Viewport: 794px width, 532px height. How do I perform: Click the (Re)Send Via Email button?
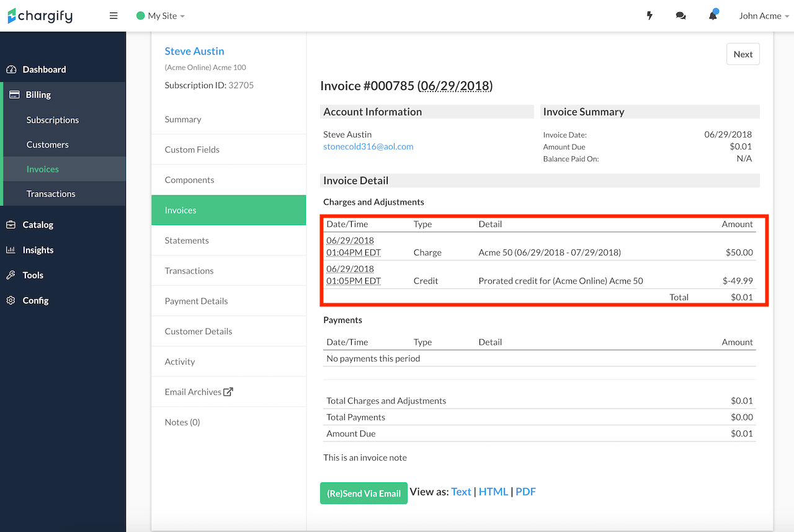pyautogui.click(x=364, y=494)
